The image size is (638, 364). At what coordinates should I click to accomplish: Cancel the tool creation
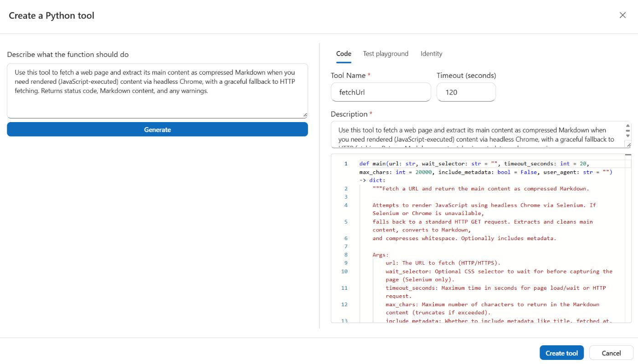611,353
